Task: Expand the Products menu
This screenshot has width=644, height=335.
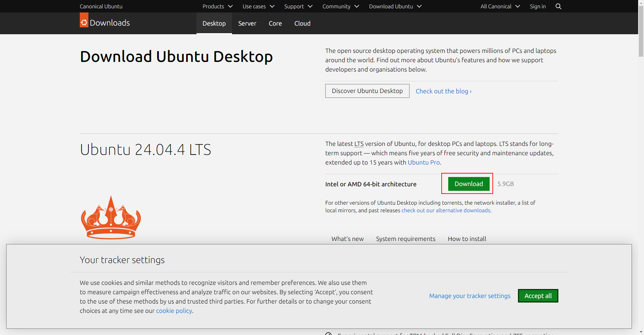Action: pos(218,6)
